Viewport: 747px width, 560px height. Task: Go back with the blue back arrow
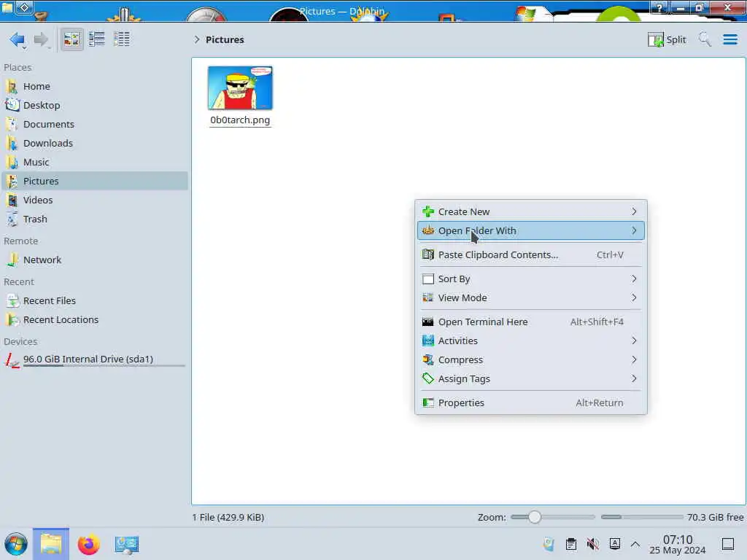pyautogui.click(x=18, y=39)
